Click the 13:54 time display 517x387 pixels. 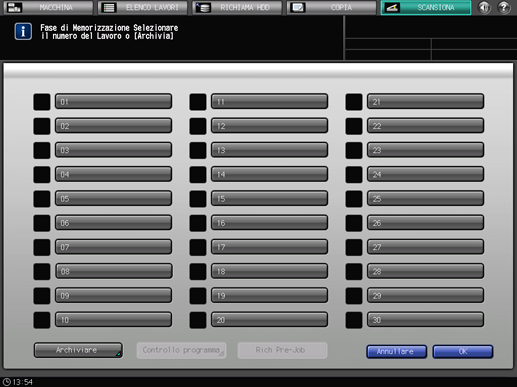pyautogui.click(x=23, y=382)
